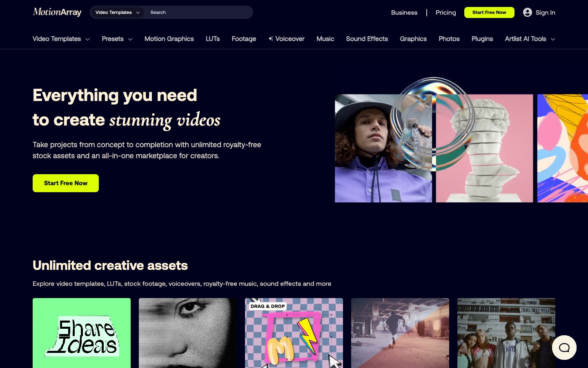Click the hero image of sliced statue bust
Screen dimensions: 588x368
click(x=485, y=148)
